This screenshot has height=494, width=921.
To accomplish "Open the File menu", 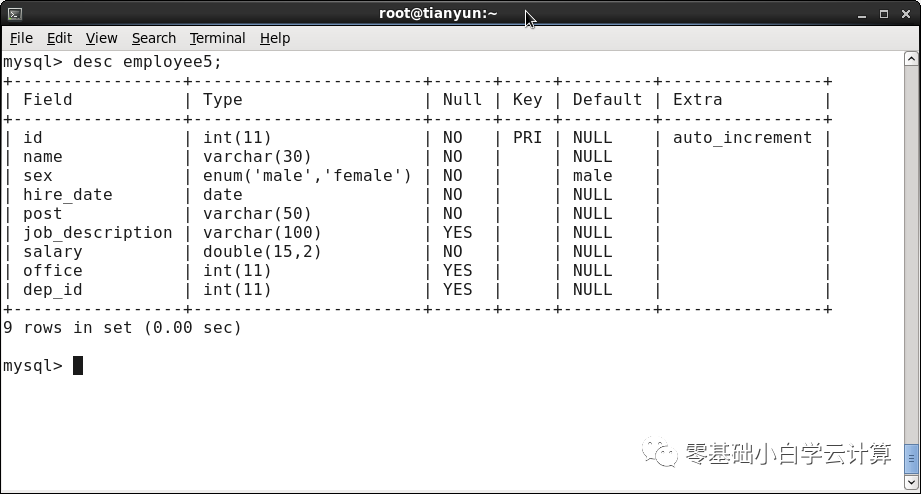I will 21,38.
